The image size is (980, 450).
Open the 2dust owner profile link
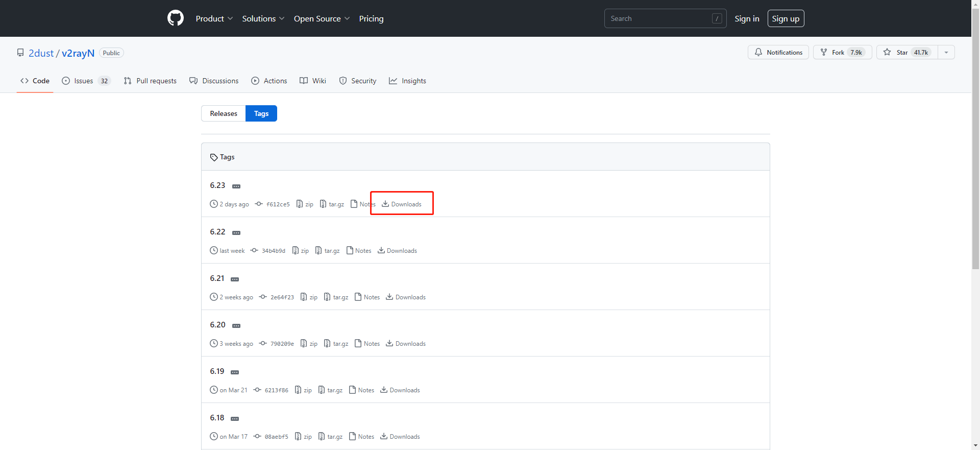[x=41, y=53]
